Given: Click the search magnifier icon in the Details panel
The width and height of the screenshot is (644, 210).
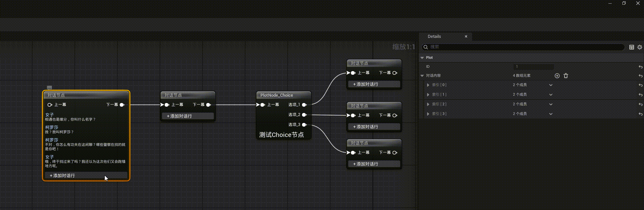Looking at the screenshot, I should (x=425, y=47).
